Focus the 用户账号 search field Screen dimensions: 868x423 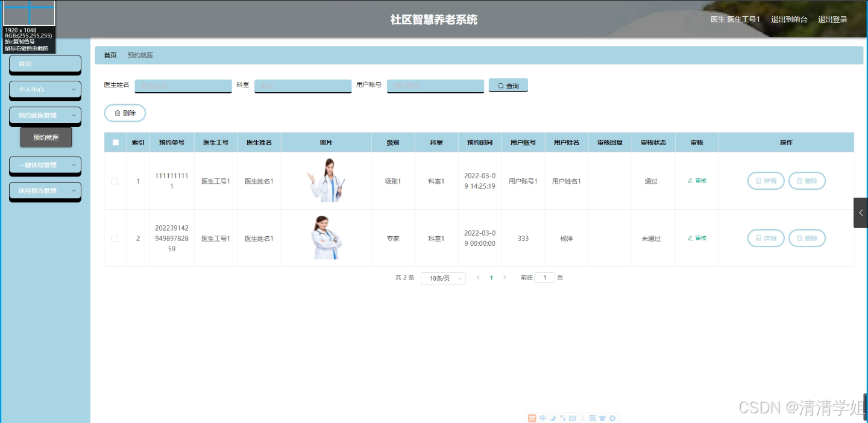pyautogui.click(x=436, y=86)
